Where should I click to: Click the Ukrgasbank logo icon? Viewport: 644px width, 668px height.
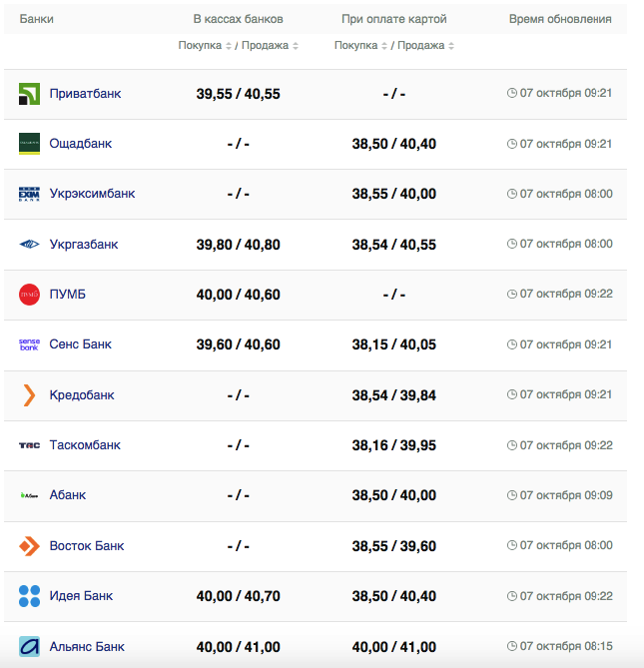point(29,244)
